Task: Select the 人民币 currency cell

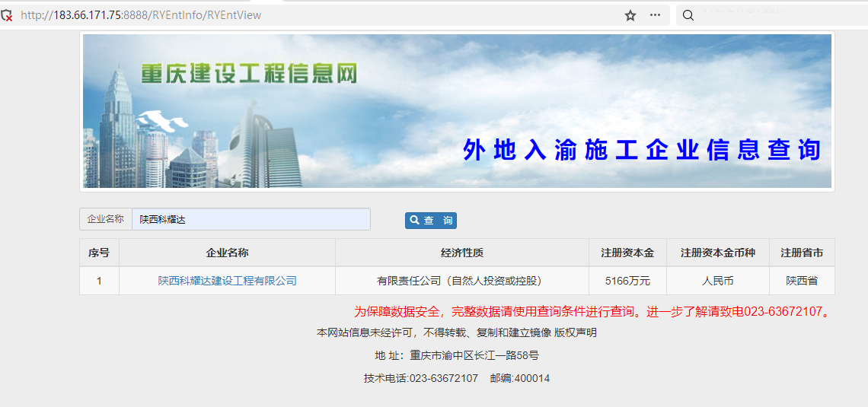Action: [718, 281]
